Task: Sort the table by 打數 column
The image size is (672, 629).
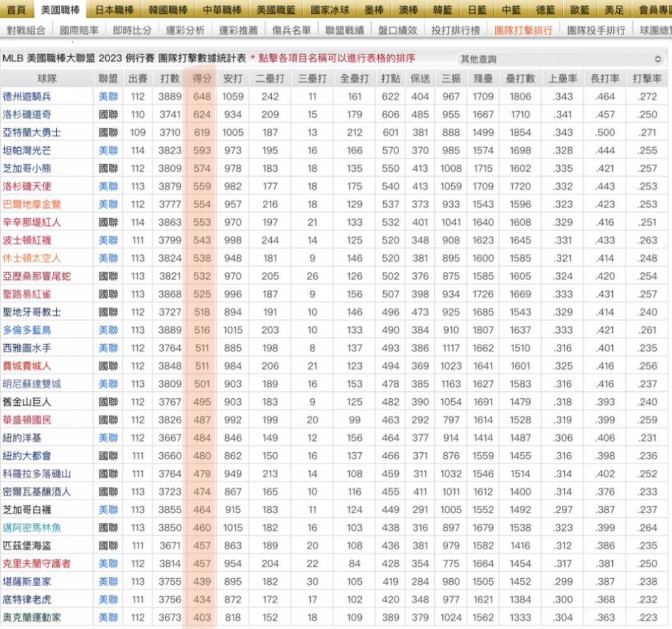Action: click(x=170, y=79)
